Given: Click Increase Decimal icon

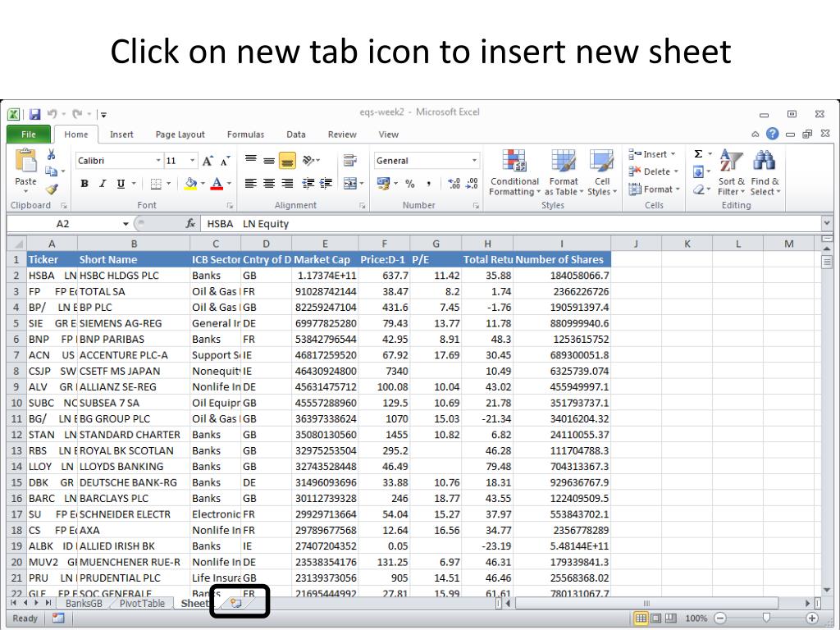Looking at the screenshot, I should [454, 184].
